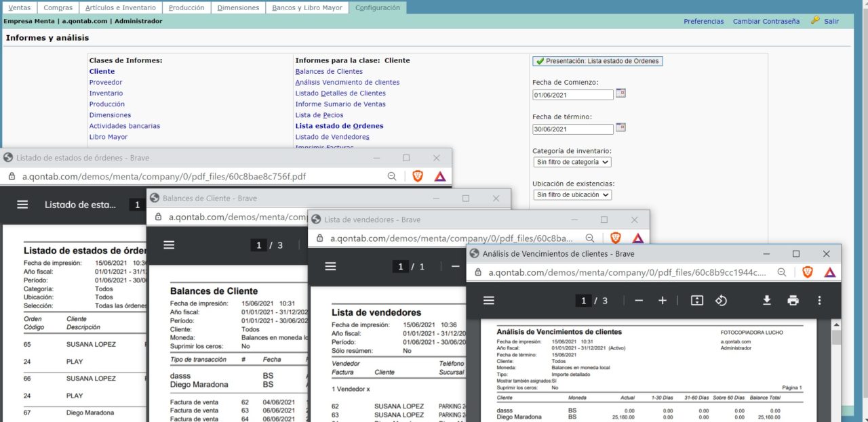
Task: Open three-dot more actions menu in PDF toolbar
Action: (819, 300)
